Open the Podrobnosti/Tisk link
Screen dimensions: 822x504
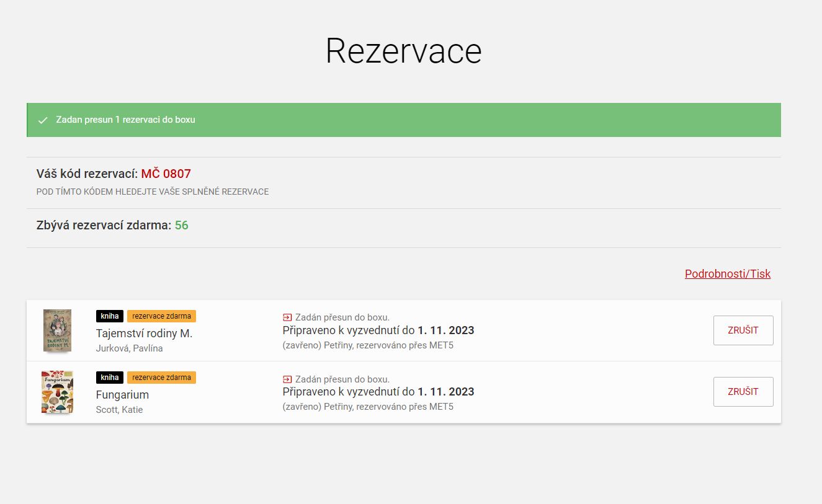(727, 274)
